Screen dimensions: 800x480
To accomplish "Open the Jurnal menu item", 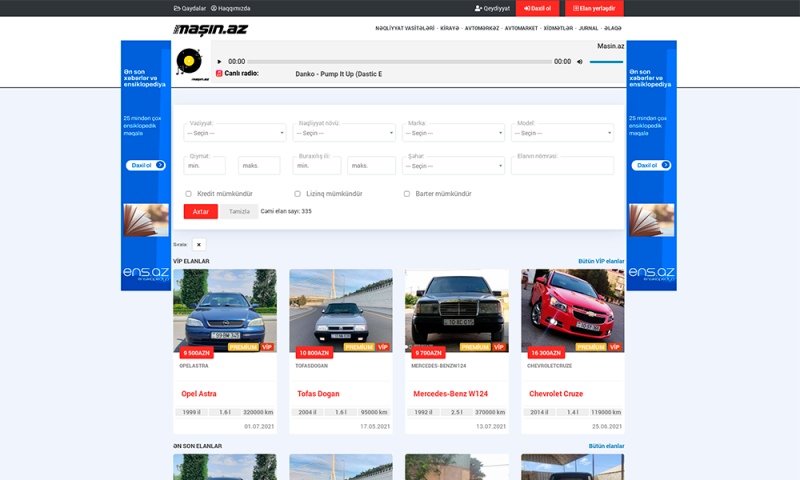I will pos(588,29).
